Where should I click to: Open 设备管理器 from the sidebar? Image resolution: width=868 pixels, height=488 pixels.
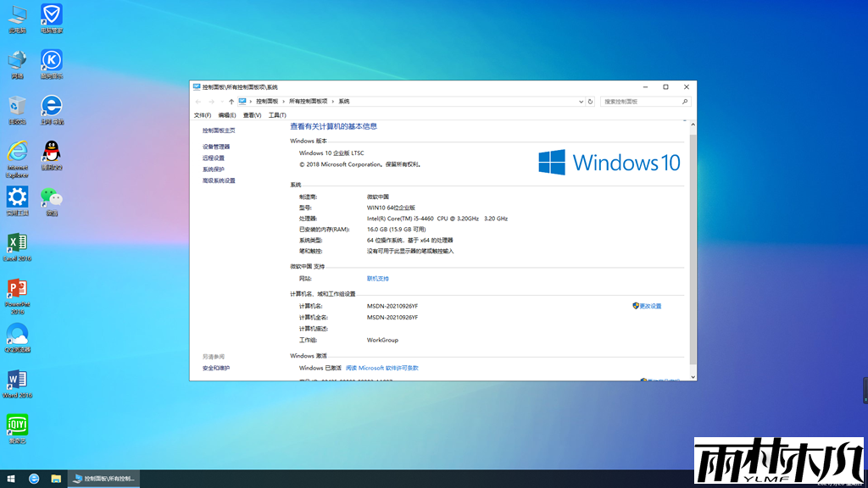216,147
